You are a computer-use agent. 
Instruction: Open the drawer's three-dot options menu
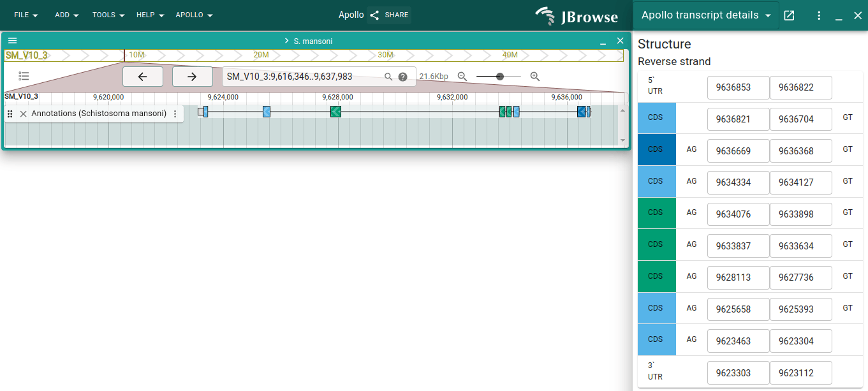[x=820, y=15]
